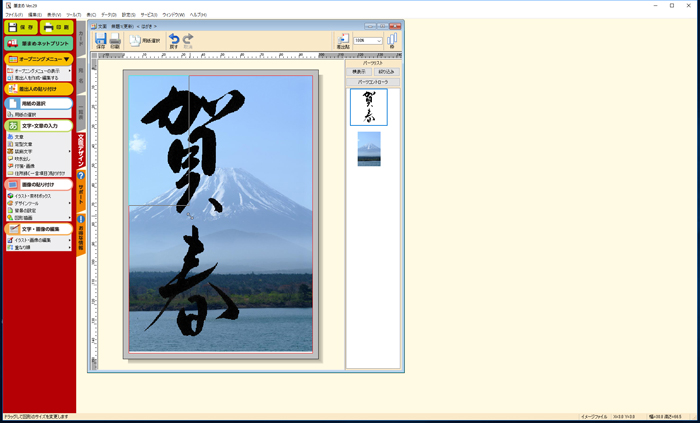Click the 保存 save icon in document toolbar
Screen dimensions: 700x423
101,40
